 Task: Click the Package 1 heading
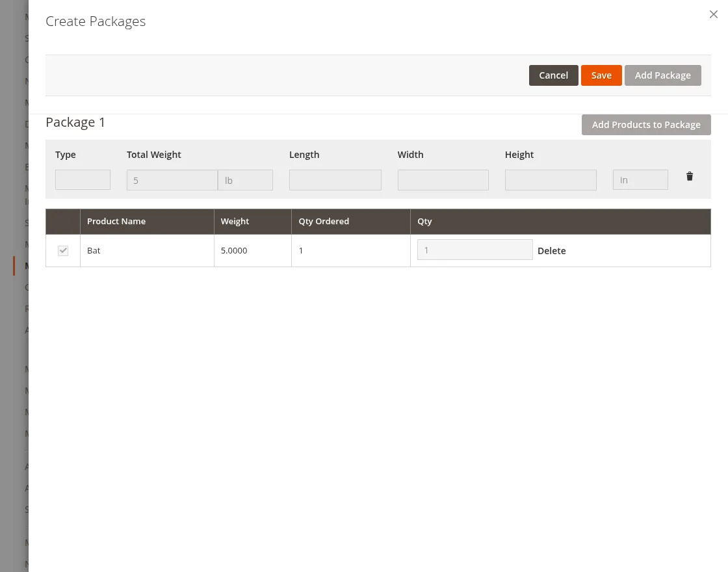coord(75,122)
